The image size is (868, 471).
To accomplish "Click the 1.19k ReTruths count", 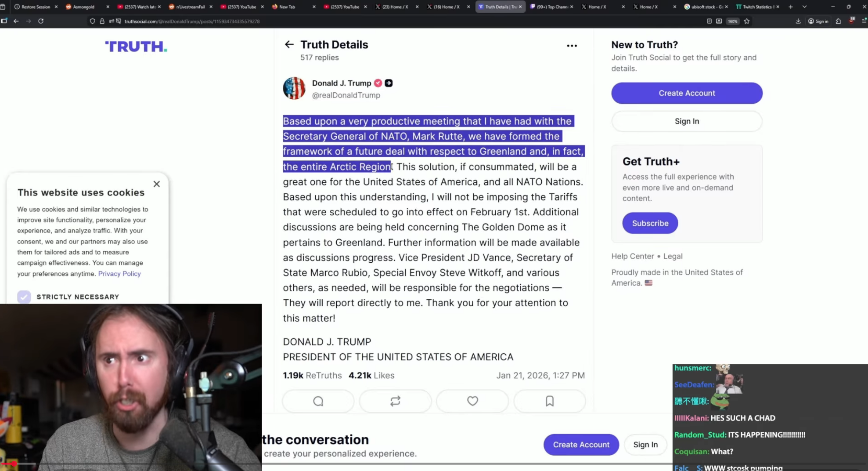I will tap(312, 376).
